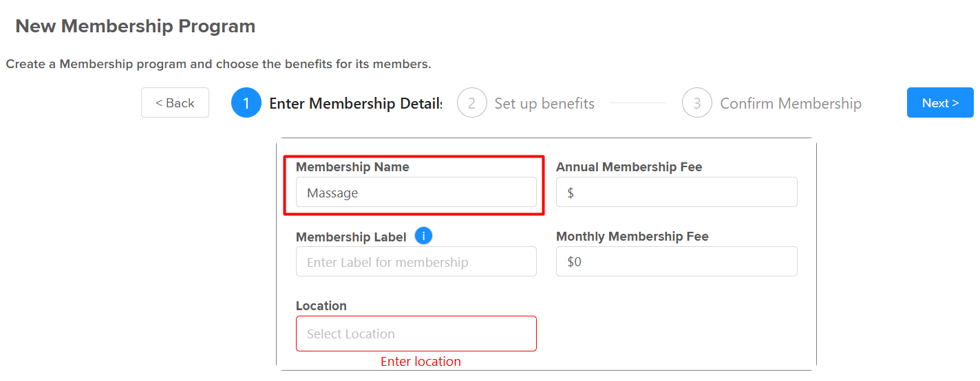Click the info icon beside Membership Label
Image resolution: width=980 pixels, height=381 pixels.
pyautogui.click(x=424, y=236)
